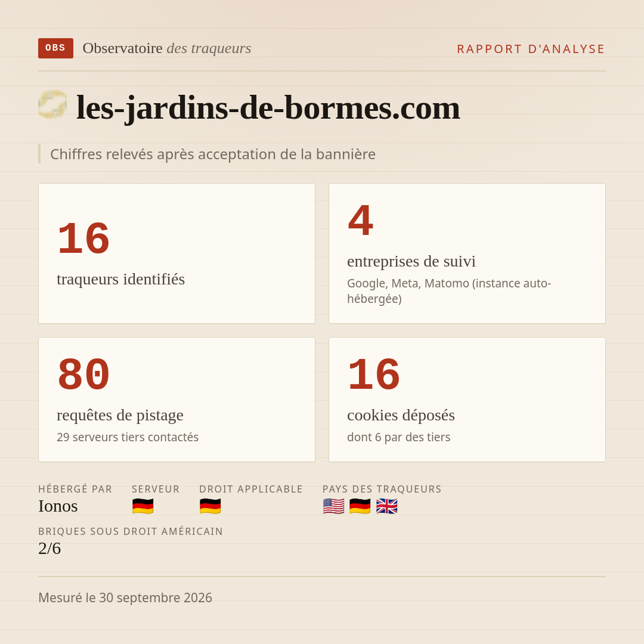The height and width of the screenshot is (644, 644).
Task: Click the German flag under Droit applicable
Action: (x=210, y=506)
